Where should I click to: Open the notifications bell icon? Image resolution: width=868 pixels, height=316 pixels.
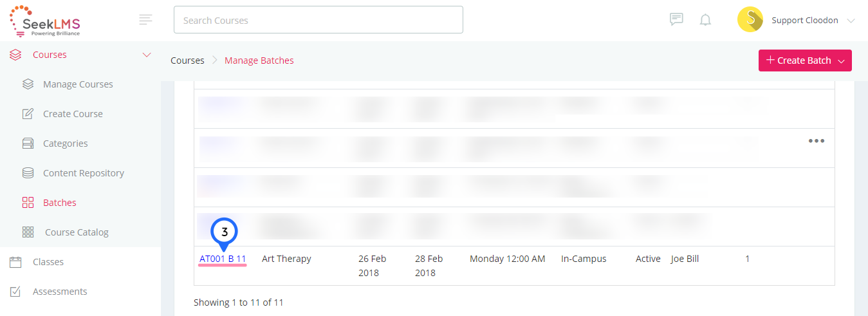[x=705, y=20]
